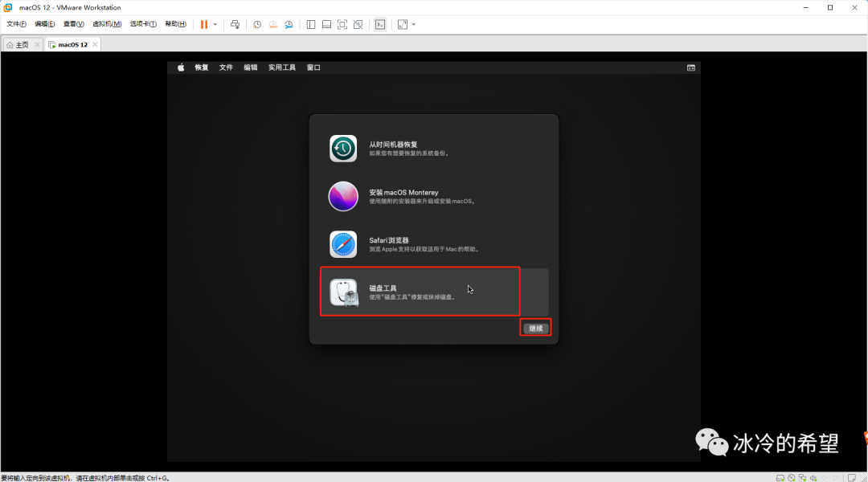
Task: Revert to the previous snapshot
Action: click(273, 24)
